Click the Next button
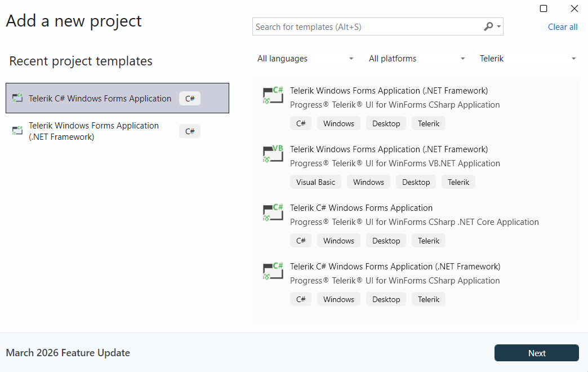 (536, 353)
